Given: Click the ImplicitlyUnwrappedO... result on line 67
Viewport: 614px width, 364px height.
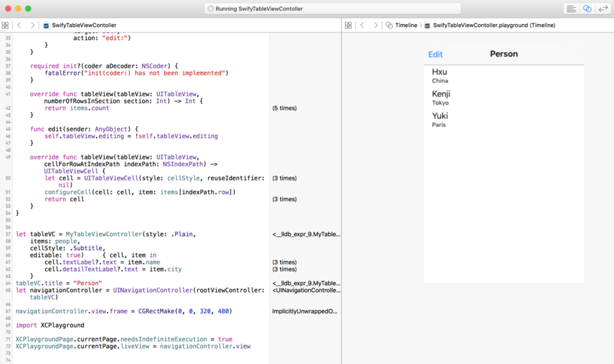Looking at the screenshot, I should (x=305, y=311).
